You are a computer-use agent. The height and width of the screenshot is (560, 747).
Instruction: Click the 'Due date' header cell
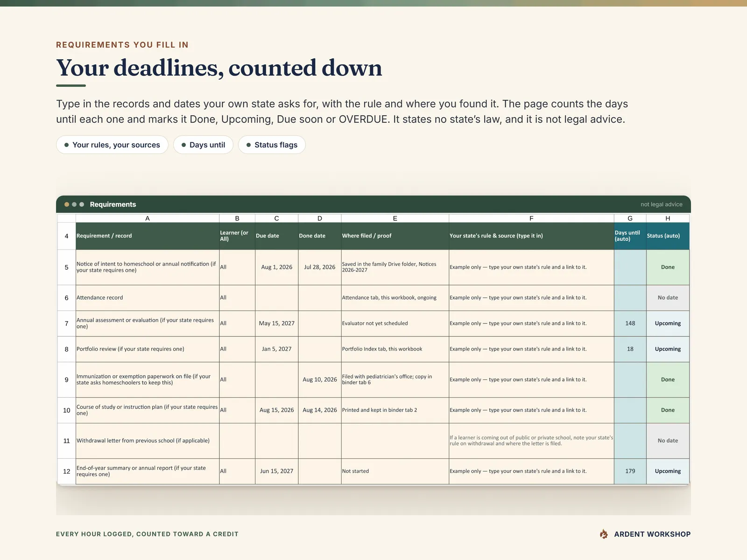point(276,236)
